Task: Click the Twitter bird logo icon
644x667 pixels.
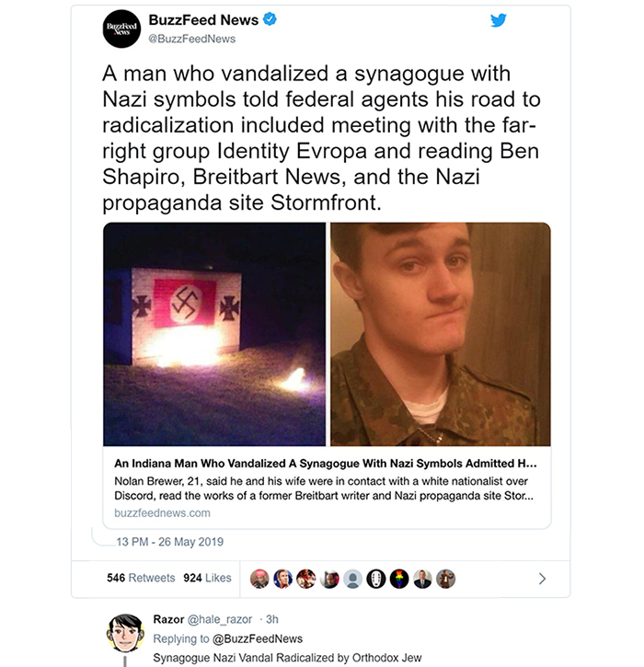Action: click(x=498, y=20)
